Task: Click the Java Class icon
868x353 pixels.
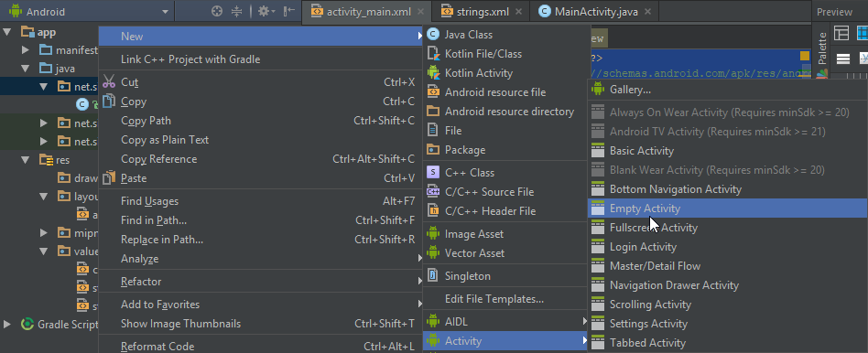Action: tap(433, 35)
